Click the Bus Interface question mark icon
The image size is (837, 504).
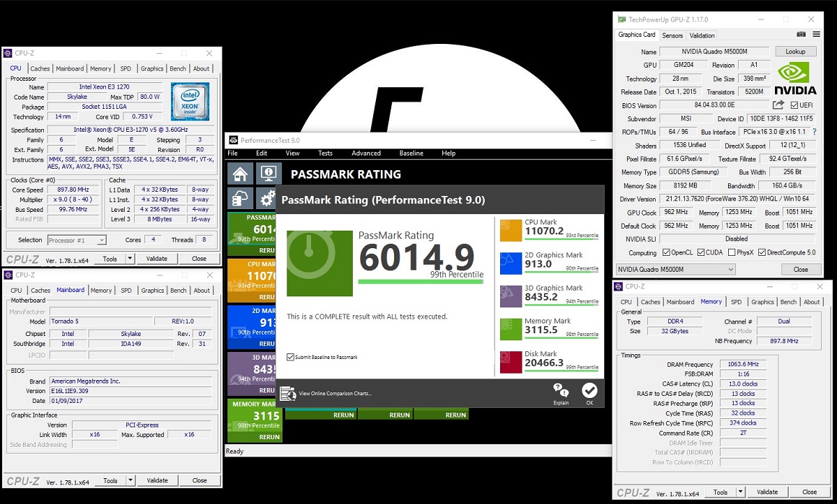coord(814,132)
